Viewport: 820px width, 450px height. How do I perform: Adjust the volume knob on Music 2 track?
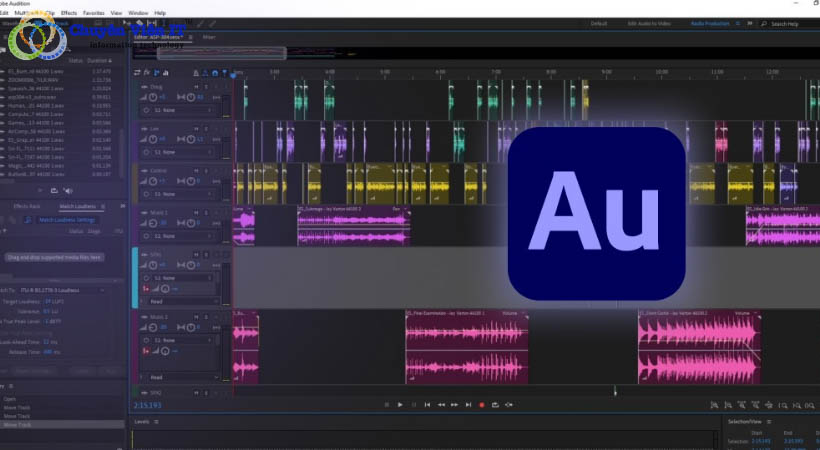(153, 328)
